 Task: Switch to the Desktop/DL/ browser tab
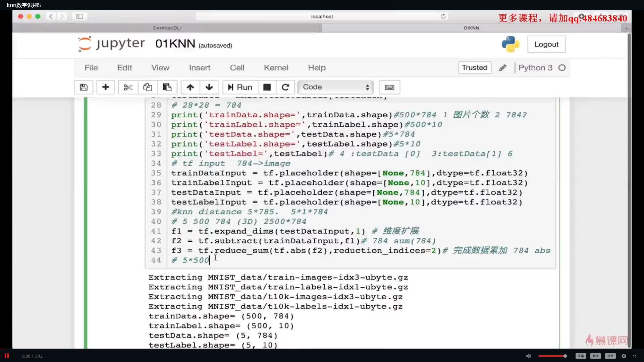pyautogui.click(x=167, y=28)
